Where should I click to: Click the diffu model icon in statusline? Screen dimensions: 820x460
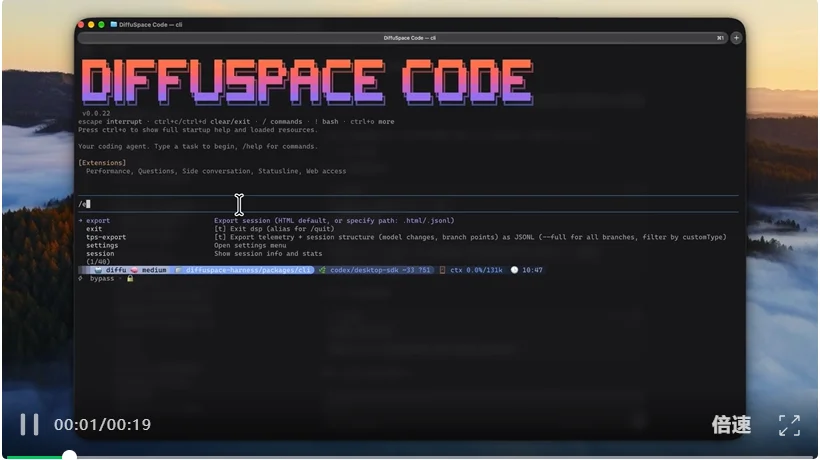[98, 270]
